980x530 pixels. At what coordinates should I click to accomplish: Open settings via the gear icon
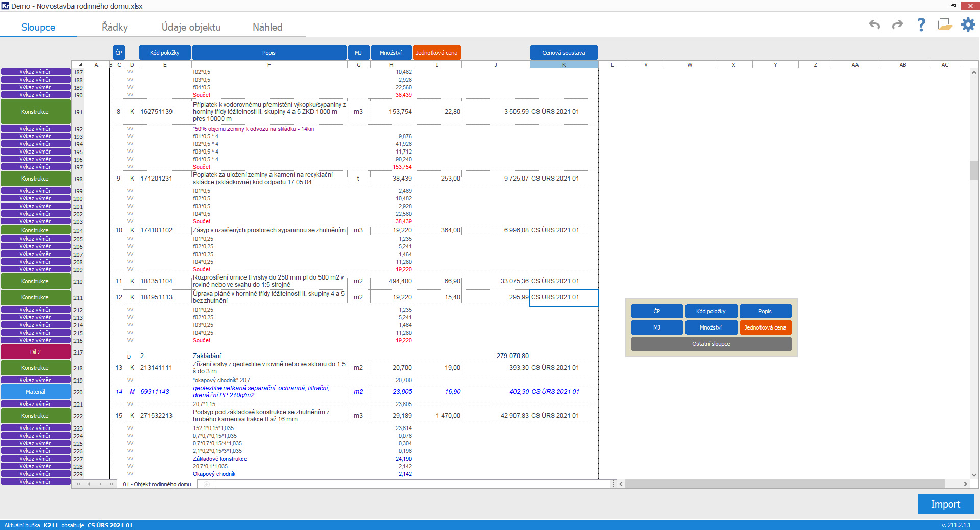tap(968, 24)
